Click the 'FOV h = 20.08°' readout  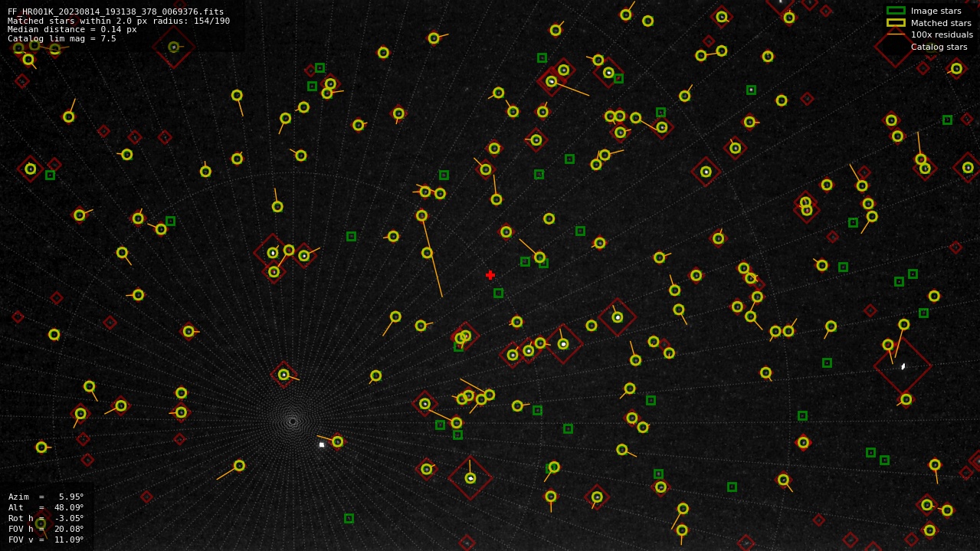click(46, 529)
